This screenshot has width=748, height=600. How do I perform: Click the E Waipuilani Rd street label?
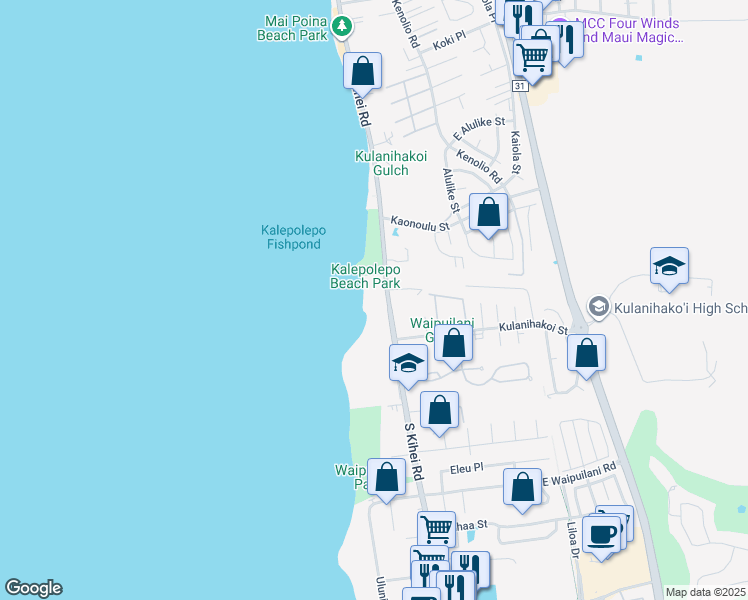pyautogui.click(x=579, y=474)
